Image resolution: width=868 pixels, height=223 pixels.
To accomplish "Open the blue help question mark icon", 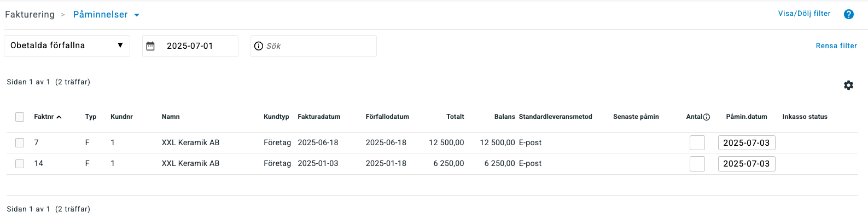I will (848, 14).
